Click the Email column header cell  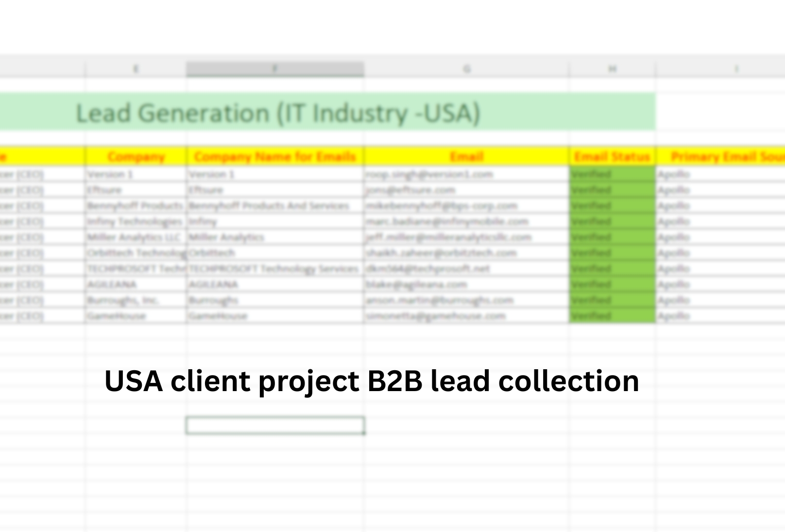(466, 156)
